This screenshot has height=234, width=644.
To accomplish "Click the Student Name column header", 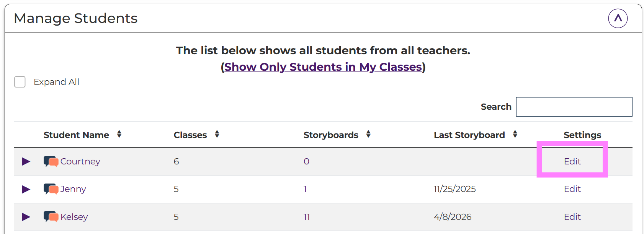I will [x=76, y=135].
